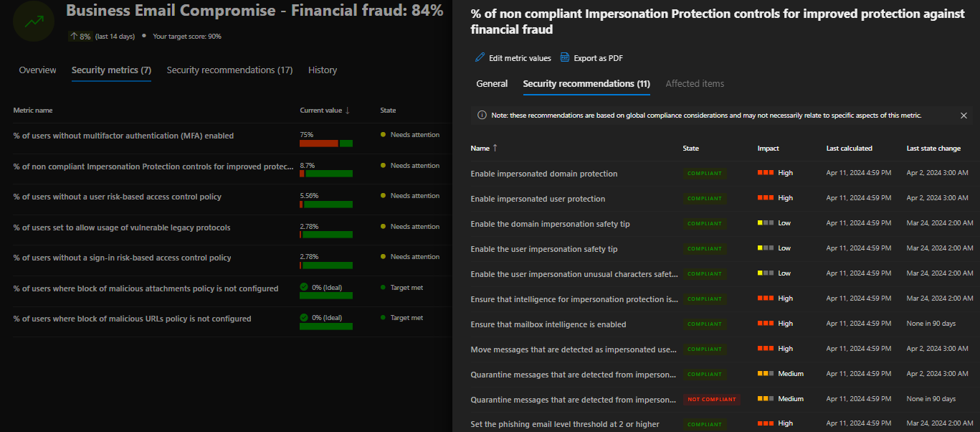The image size is (980, 432).
Task: Sort by Current value column arrow
Action: 348,111
